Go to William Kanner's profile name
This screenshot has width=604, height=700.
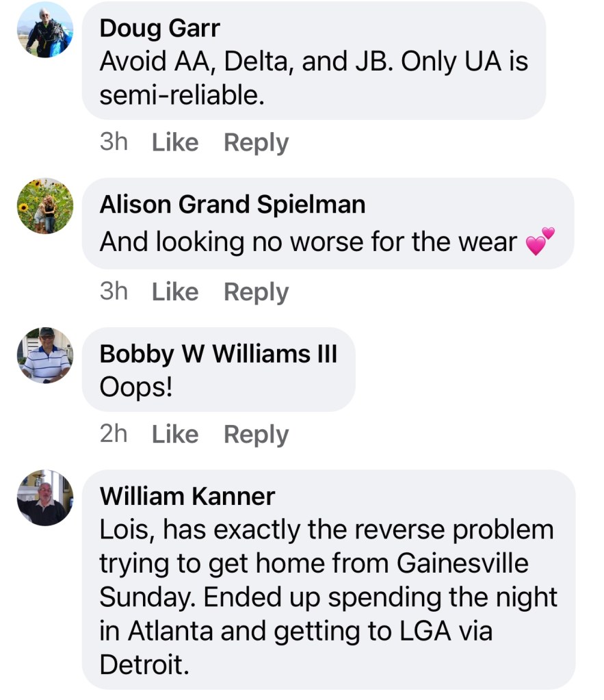pos(187,495)
